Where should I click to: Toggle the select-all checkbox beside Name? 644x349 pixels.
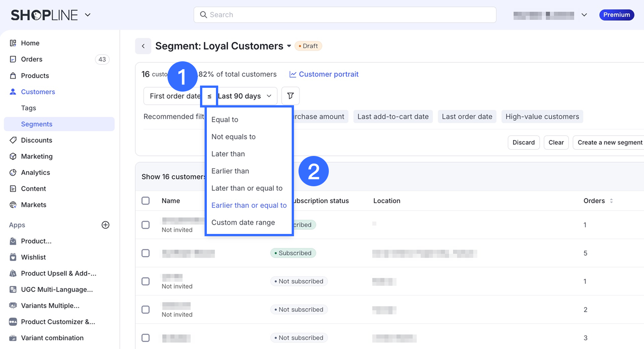click(x=145, y=201)
